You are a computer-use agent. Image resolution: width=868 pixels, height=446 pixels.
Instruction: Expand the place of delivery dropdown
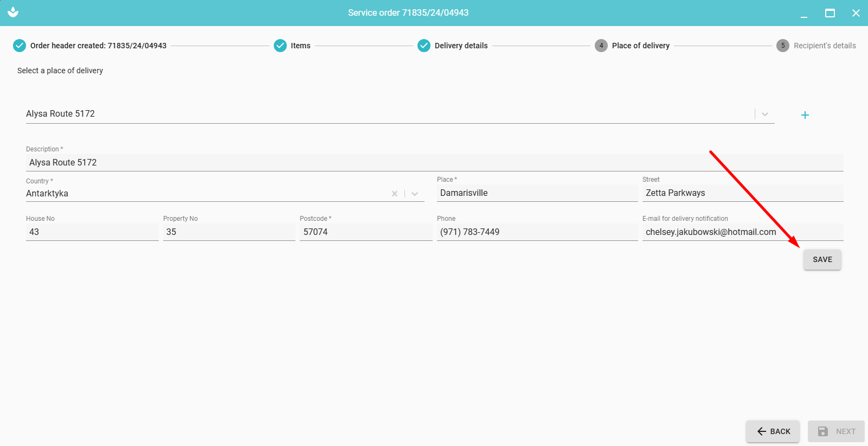(x=765, y=114)
